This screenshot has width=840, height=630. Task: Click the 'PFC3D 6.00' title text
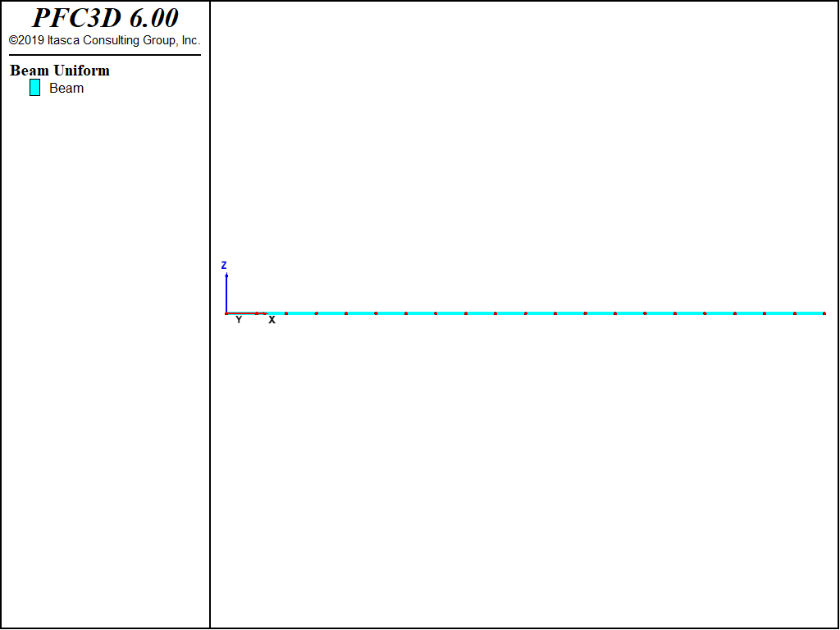click(x=106, y=18)
